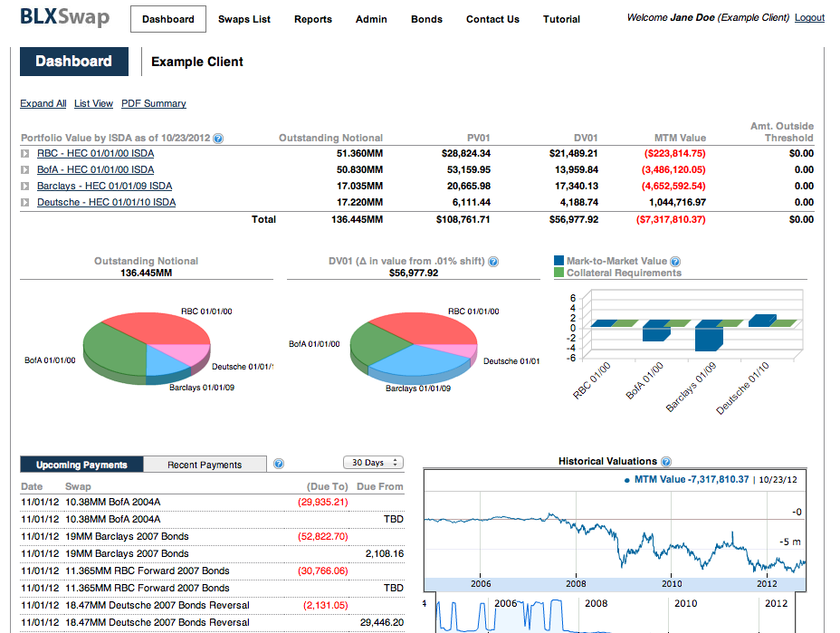The image size is (840, 633).
Task: Expand the RBC - HEC 01/01/00 ISDA row
Action: pos(24,154)
